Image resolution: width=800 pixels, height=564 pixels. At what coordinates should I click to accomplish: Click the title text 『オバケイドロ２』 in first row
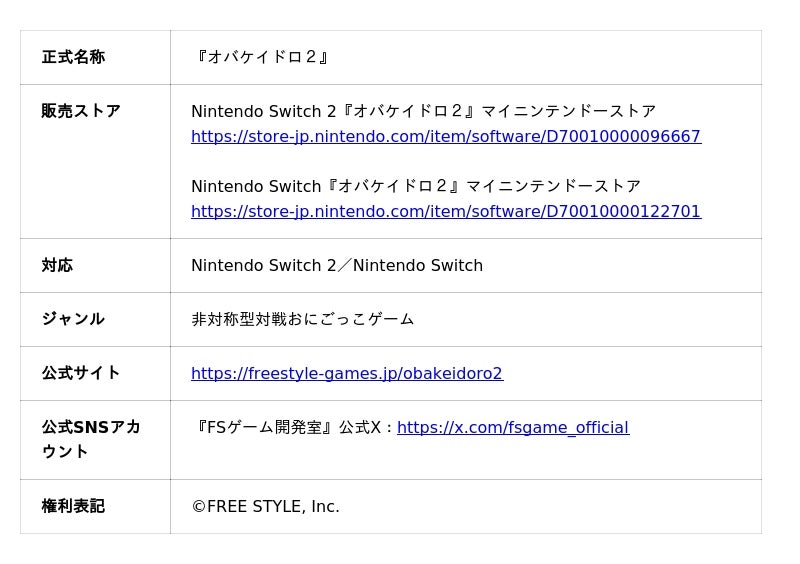pos(261,57)
